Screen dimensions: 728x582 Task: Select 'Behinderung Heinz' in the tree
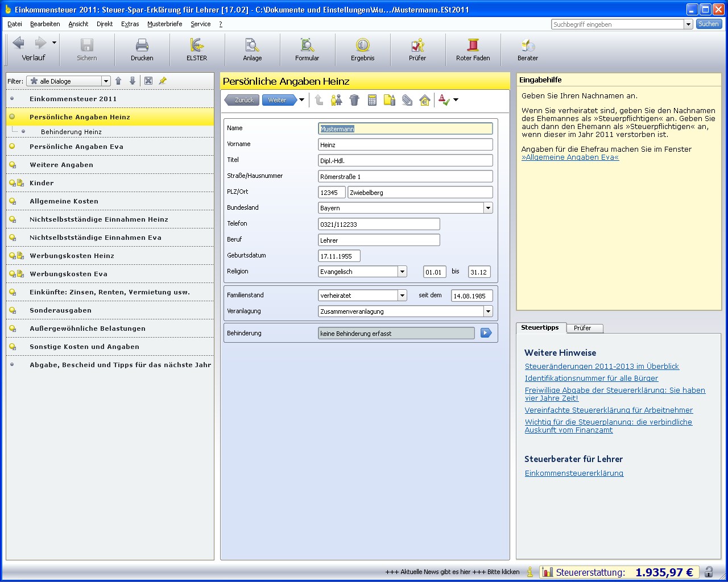click(x=71, y=132)
